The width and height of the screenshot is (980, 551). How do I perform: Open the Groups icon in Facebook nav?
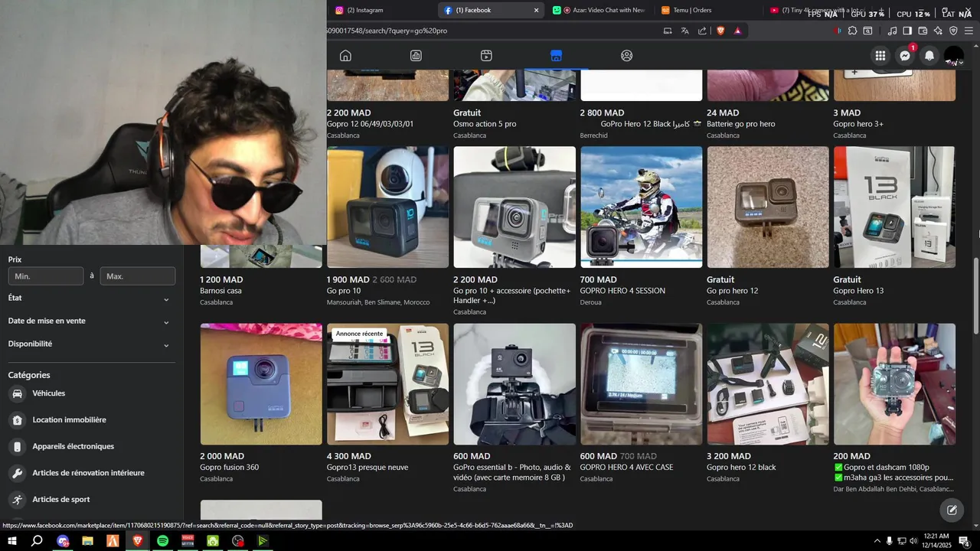[x=627, y=56]
